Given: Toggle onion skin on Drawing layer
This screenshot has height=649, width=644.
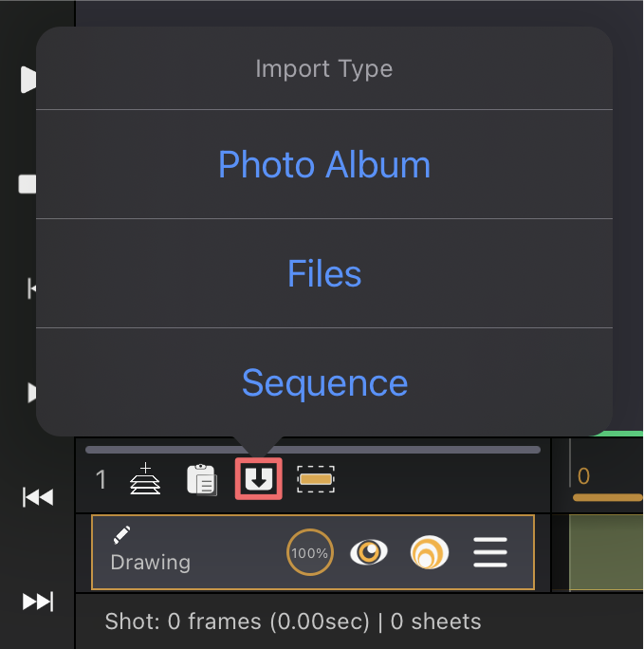Looking at the screenshot, I should [x=430, y=552].
